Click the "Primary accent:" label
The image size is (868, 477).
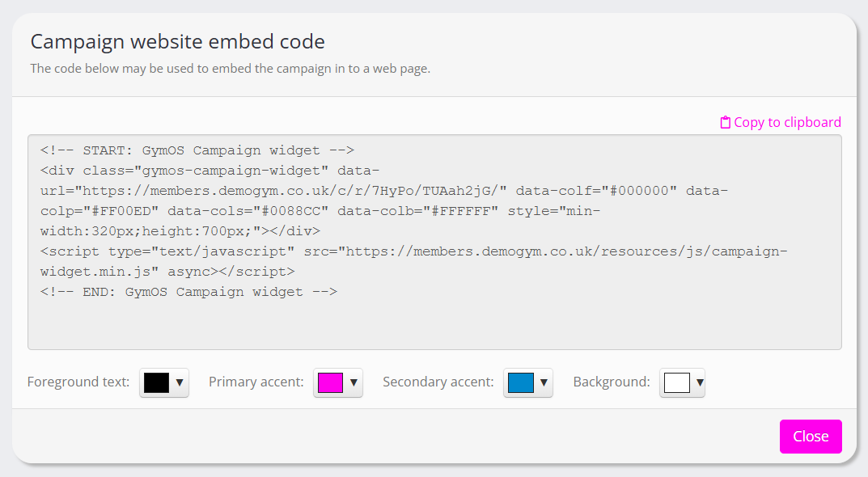(256, 382)
